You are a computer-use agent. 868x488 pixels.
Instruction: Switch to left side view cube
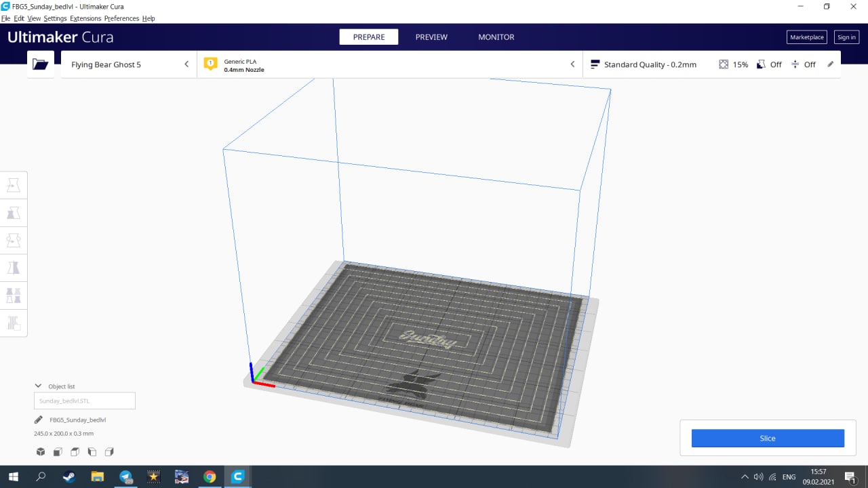[92, 451]
